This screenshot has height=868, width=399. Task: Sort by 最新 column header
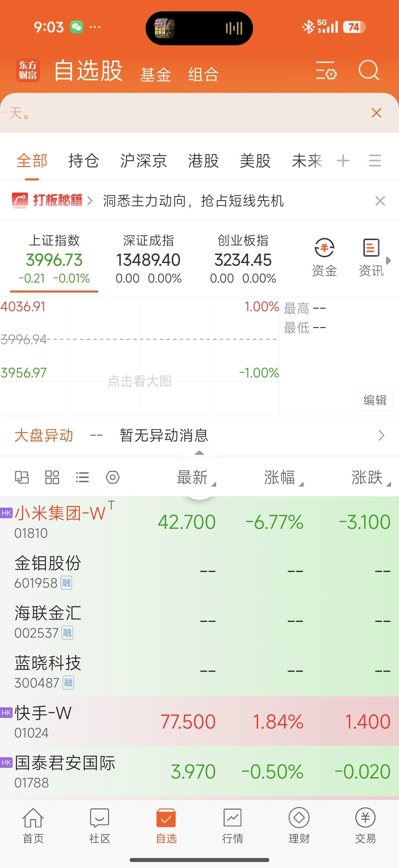196,478
